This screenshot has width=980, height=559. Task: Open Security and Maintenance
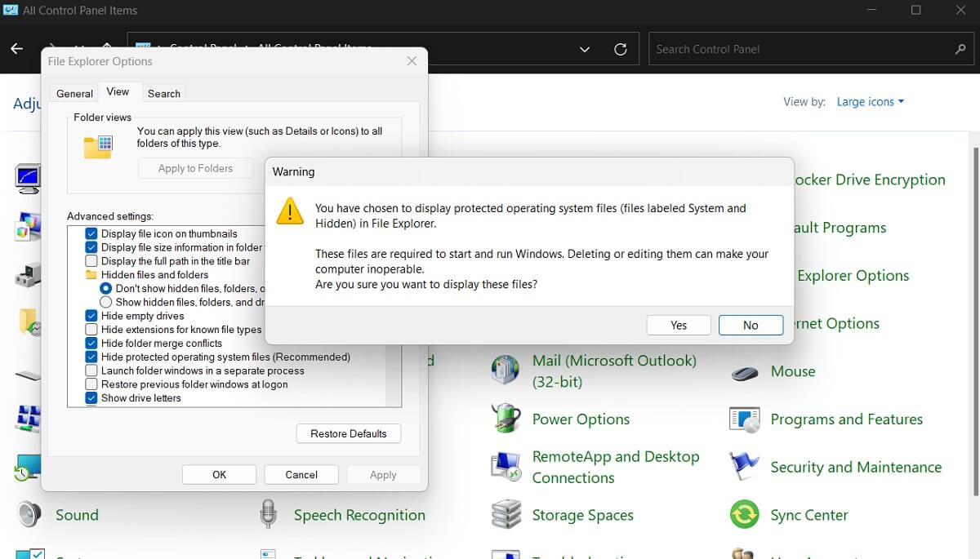tap(855, 467)
